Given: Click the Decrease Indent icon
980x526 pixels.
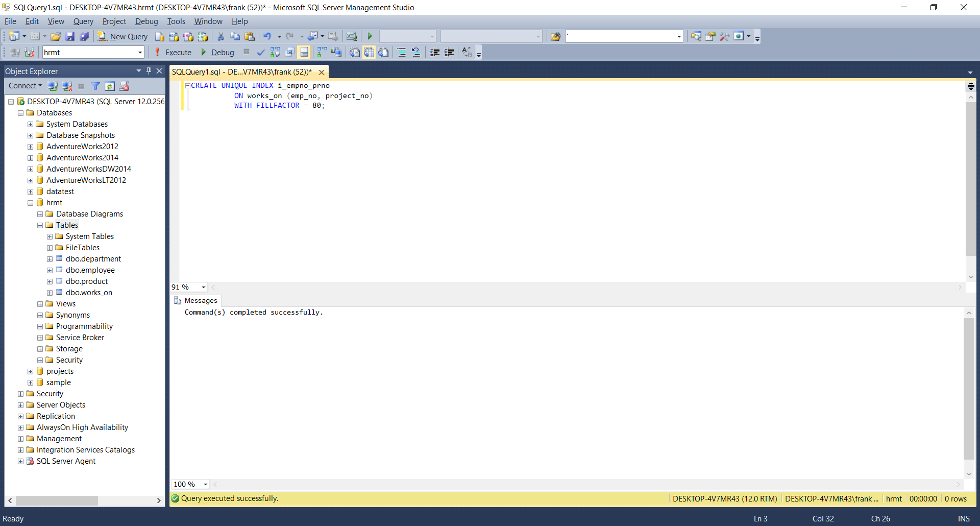Looking at the screenshot, I should pos(435,52).
